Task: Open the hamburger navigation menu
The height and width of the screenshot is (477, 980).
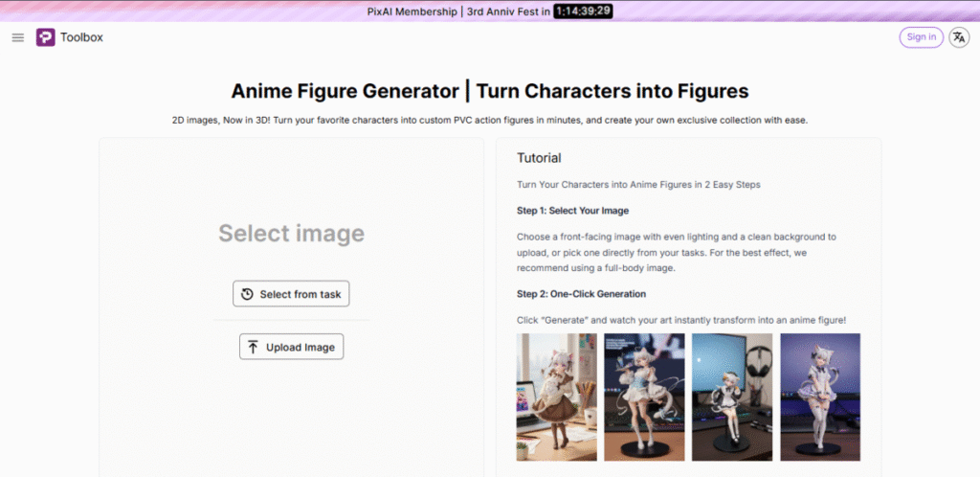Action: click(18, 37)
